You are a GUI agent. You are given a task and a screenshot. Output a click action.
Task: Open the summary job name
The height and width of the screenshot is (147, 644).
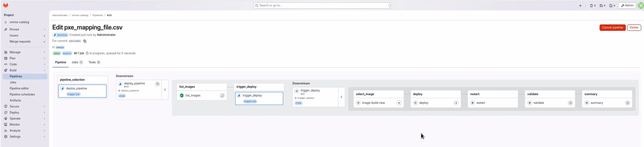point(597,103)
